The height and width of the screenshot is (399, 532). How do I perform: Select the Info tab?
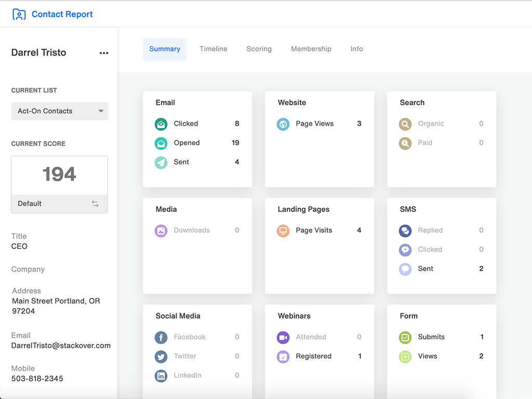click(x=357, y=49)
